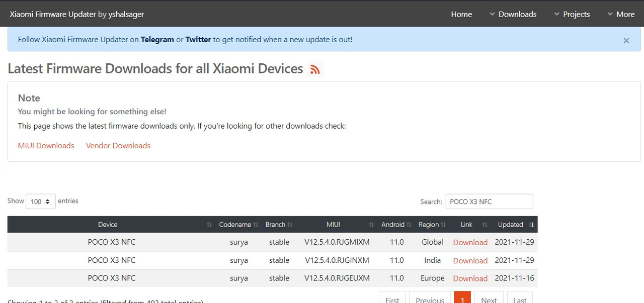Sort table by the Branch column
This screenshot has width=644, height=303.
pyautogui.click(x=279, y=225)
